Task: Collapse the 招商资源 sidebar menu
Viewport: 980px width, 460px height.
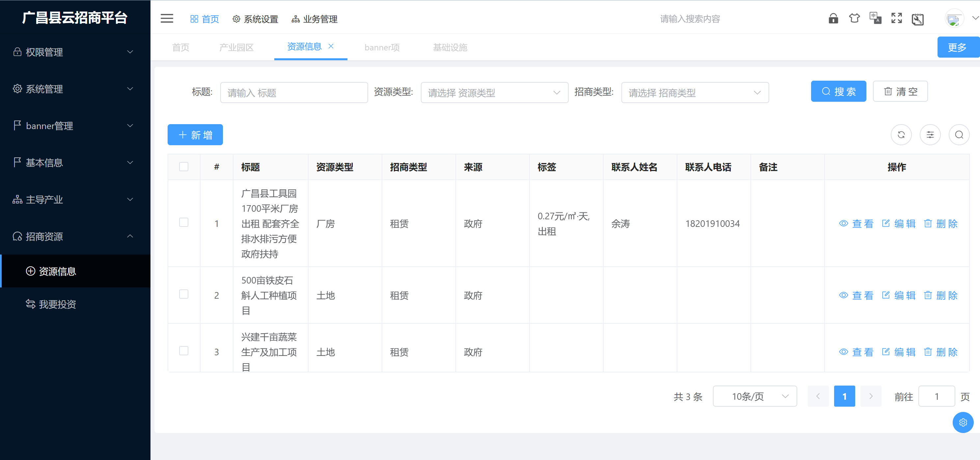Action: click(75, 237)
